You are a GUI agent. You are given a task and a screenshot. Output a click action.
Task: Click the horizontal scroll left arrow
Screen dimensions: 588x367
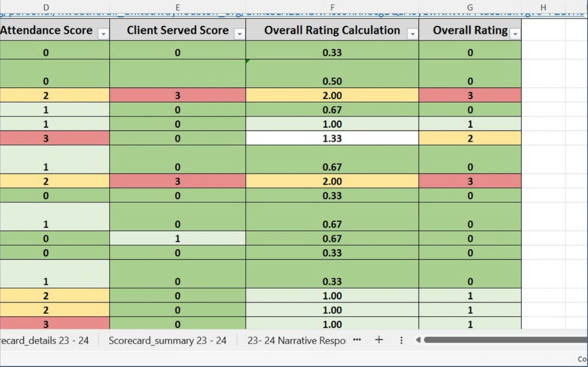click(x=418, y=340)
